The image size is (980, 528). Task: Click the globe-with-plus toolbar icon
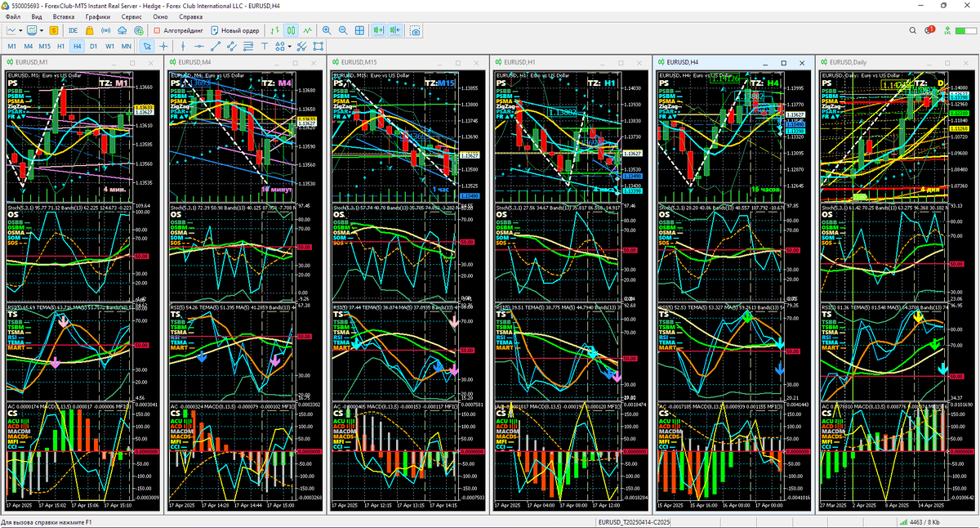pyautogui.click(x=139, y=30)
